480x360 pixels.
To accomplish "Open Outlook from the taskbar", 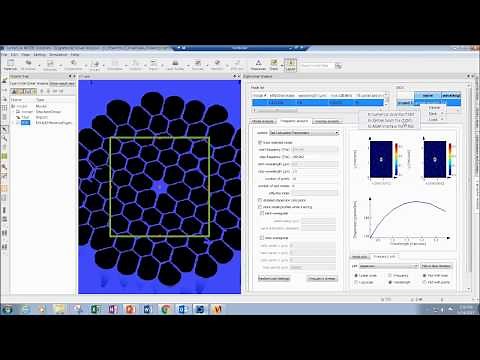I will click(182, 309).
